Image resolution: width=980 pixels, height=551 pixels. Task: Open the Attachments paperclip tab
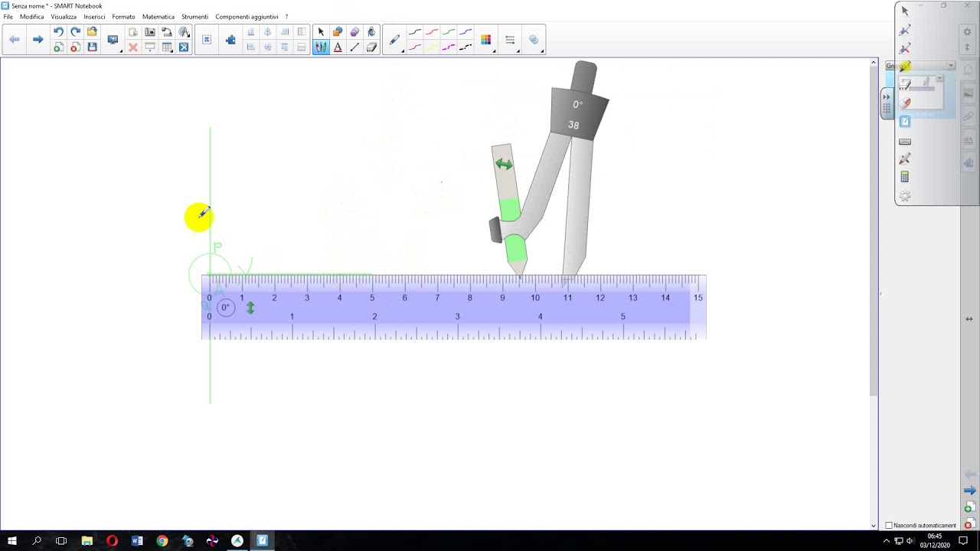[969, 116]
